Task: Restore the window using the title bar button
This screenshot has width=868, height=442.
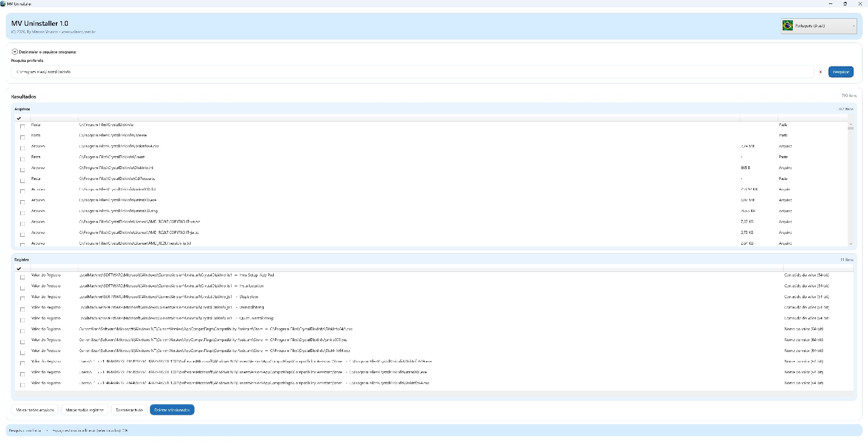Action: (845, 3)
